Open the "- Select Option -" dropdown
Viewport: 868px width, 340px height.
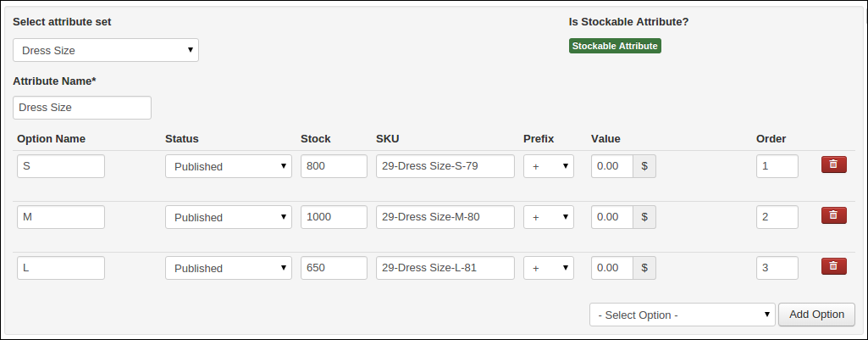pos(682,315)
